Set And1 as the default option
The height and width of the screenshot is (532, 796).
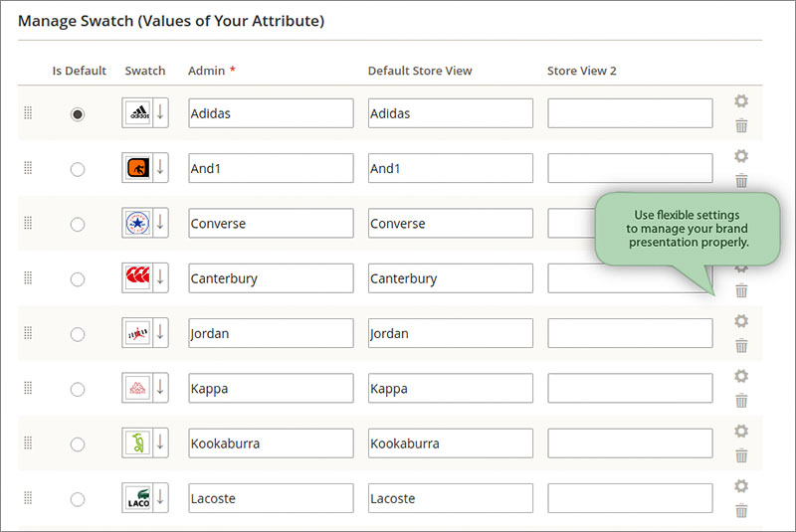point(78,169)
